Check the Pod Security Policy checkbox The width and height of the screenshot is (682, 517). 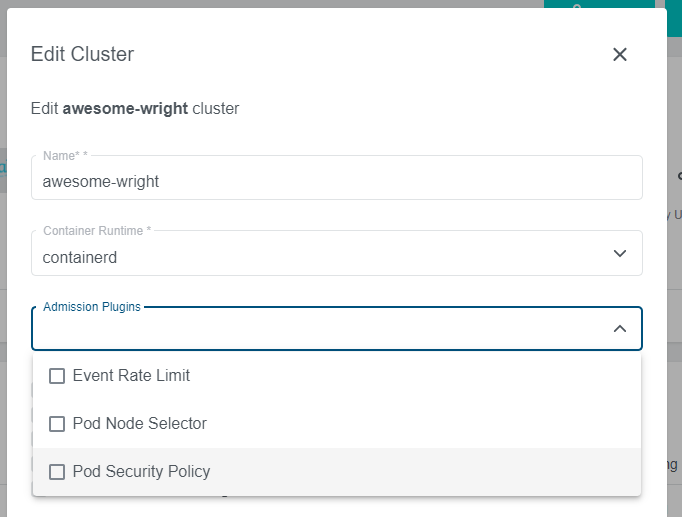coord(57,472)
